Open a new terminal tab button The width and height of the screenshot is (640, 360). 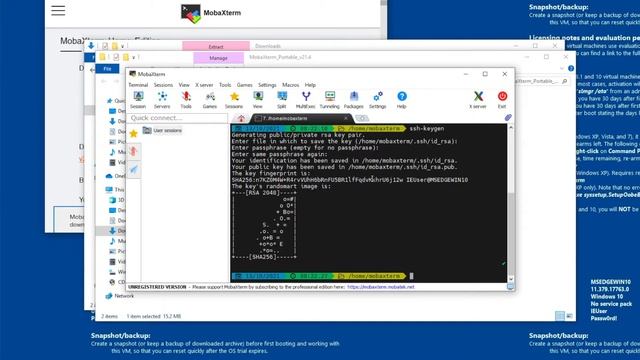tap(362, 118)
